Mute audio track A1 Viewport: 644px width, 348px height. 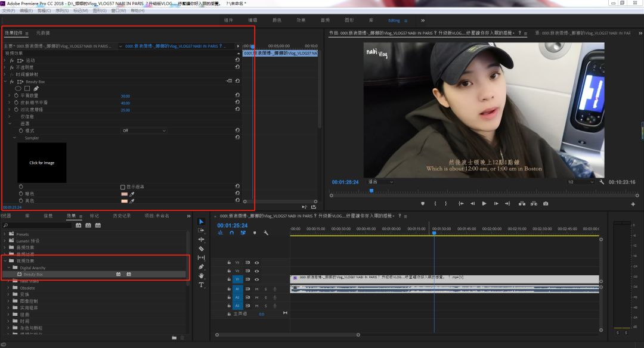[x=256, y=290]
